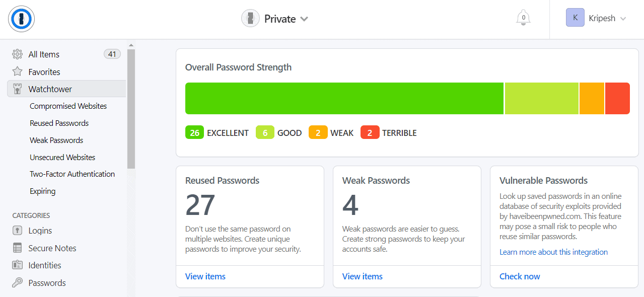Click the sidebar vertical scrollbar
The image size is (644, 297).
pos(131,108)
